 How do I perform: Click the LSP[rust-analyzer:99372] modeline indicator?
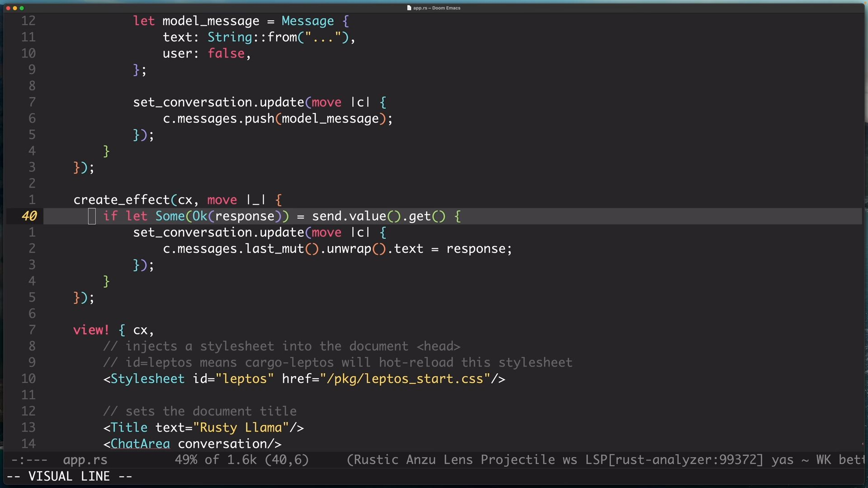674,460
